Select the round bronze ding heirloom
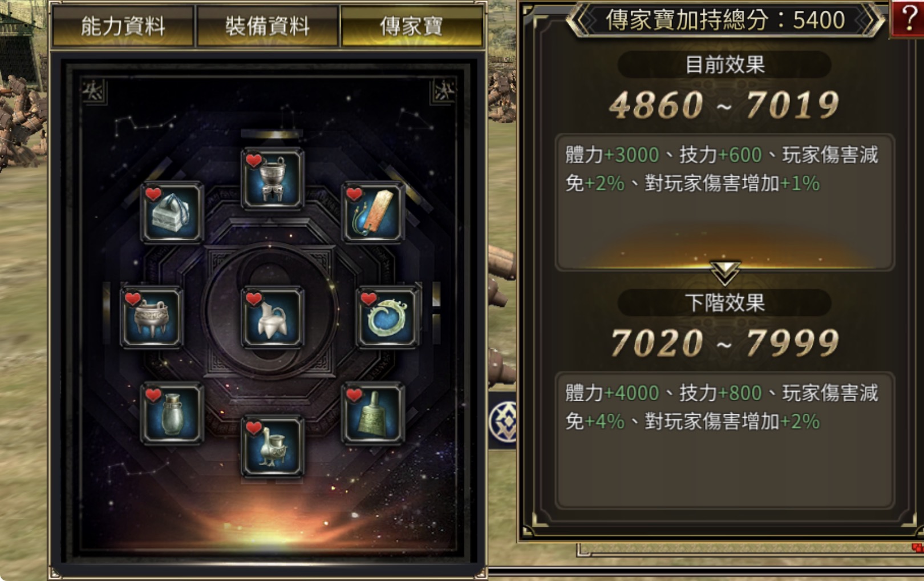Screen dimensions: 924x581 [x=151, y=317]
